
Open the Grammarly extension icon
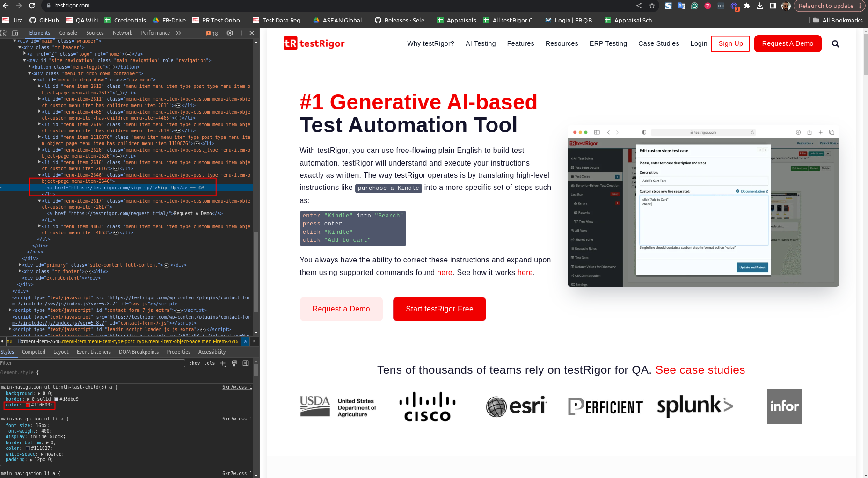pyautogui.click(x=694, y=6)
